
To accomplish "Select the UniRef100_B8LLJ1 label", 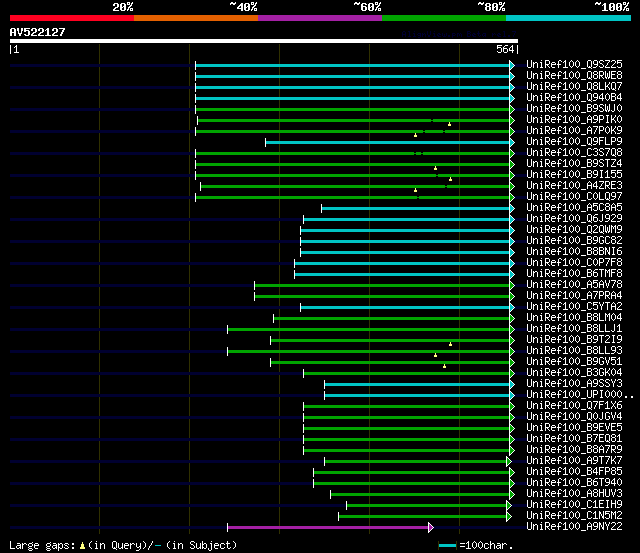I will [x=574, y=329].
